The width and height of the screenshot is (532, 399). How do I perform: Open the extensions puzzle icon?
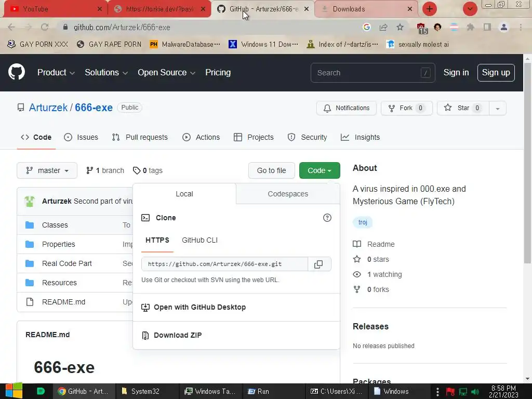click(x=470, y=27)
